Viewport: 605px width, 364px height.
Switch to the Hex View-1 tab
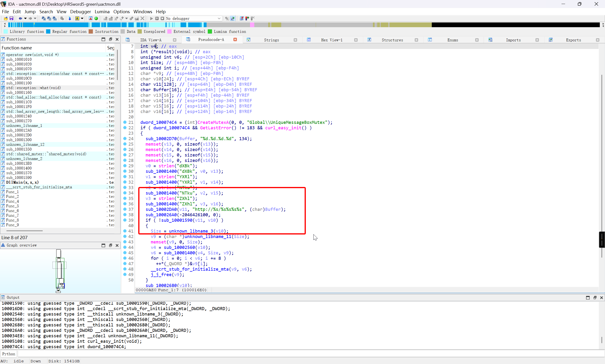pos(332,40)
